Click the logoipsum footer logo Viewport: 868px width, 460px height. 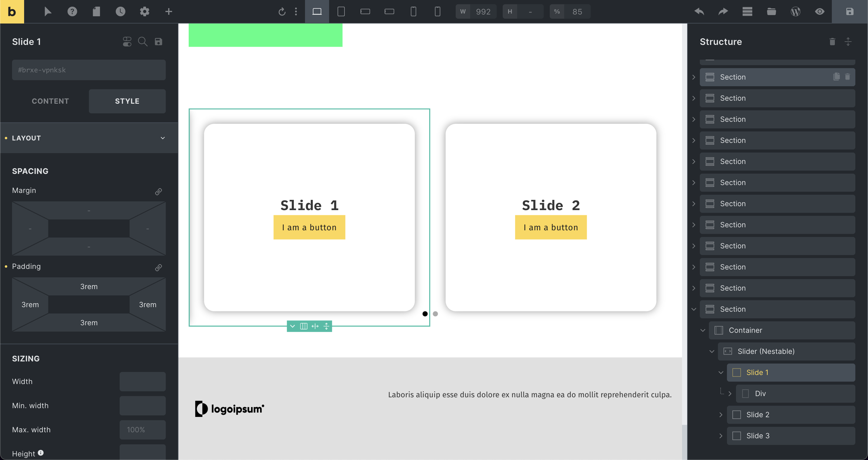coord(229,409)
